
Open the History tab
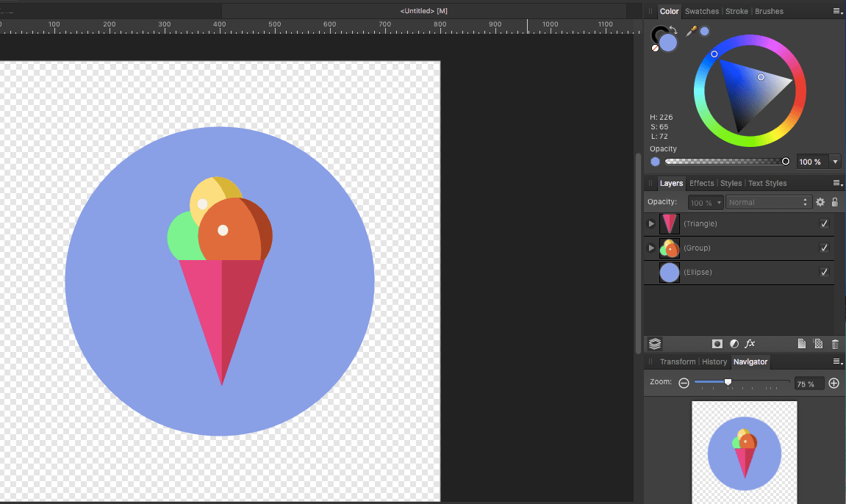(714, 361)
